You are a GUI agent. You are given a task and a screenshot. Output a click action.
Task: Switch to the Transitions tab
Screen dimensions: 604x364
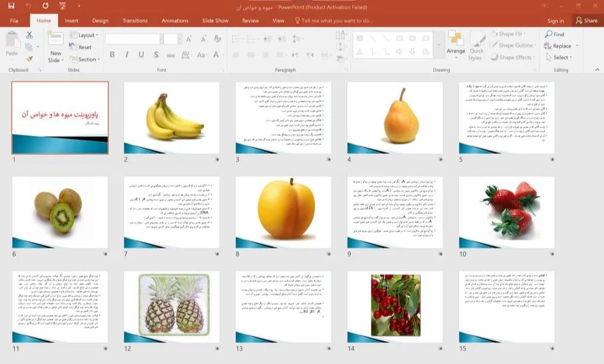pos(135,21)
